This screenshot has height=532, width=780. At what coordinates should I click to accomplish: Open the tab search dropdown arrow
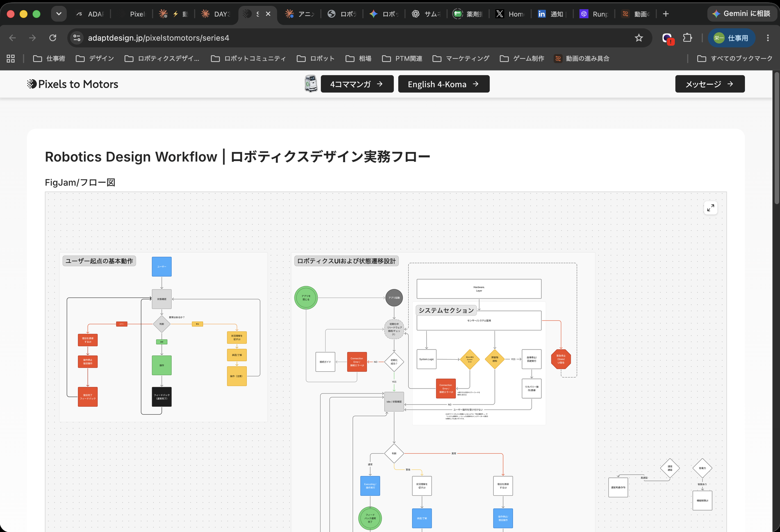click(58, 14)
